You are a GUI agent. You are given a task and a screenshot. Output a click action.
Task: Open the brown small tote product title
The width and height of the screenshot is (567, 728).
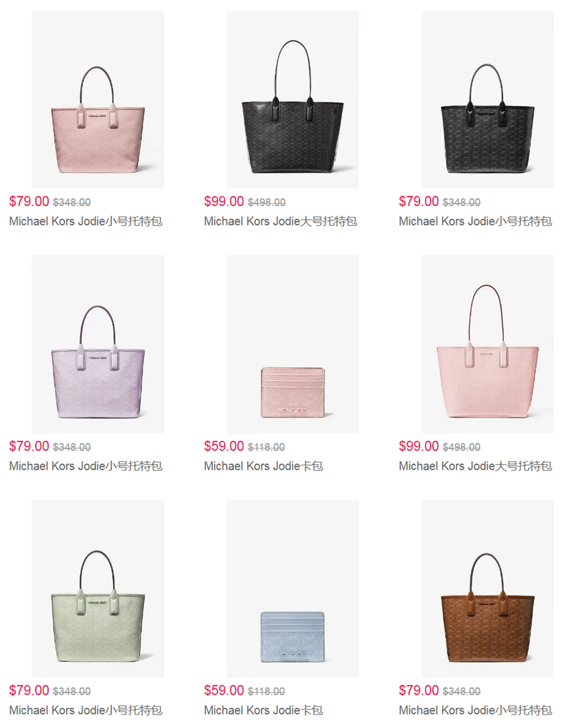(x=475, y=710)
